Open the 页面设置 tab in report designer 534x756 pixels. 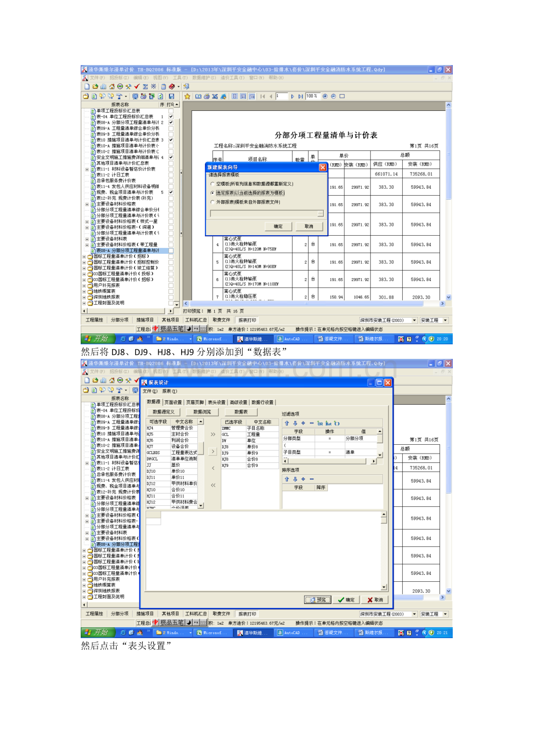click(x=173, y=402)
